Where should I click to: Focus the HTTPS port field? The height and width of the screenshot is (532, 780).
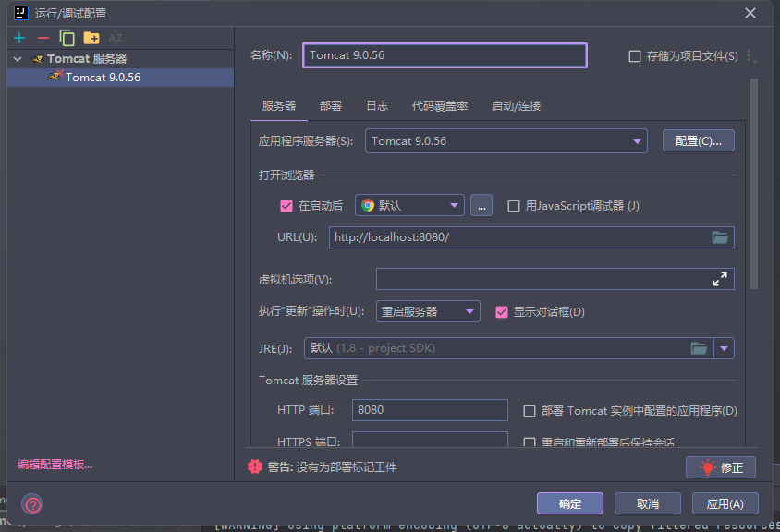[430, 439]
